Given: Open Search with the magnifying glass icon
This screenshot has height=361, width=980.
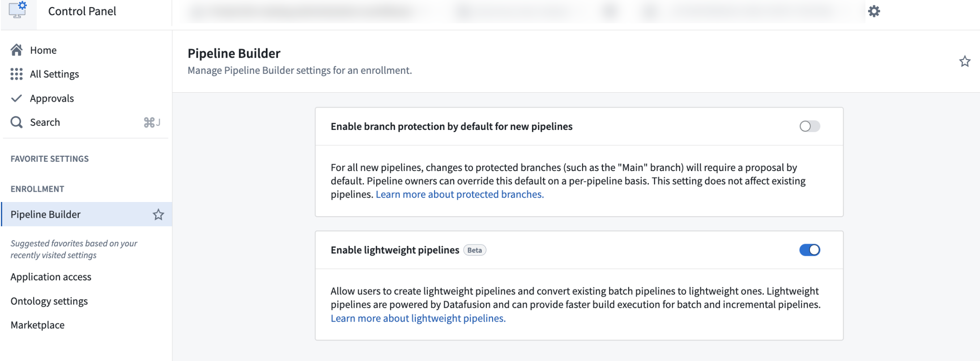Looking at the screenshot, I should [16, 121].
